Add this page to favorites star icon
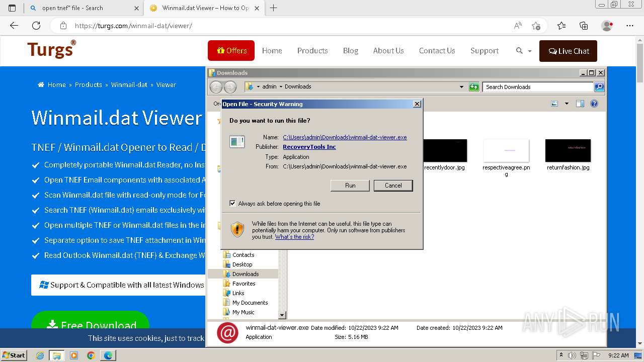This screenshot has height=362, width=644. (536, 26)
